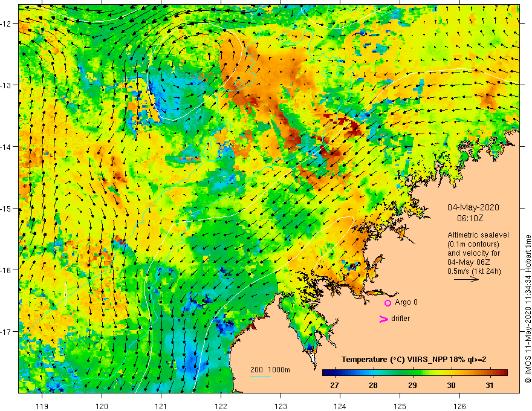Click the IMOS copyright timestamp text
The height and width of the screenshot is (411, 532).
[528, 309]
